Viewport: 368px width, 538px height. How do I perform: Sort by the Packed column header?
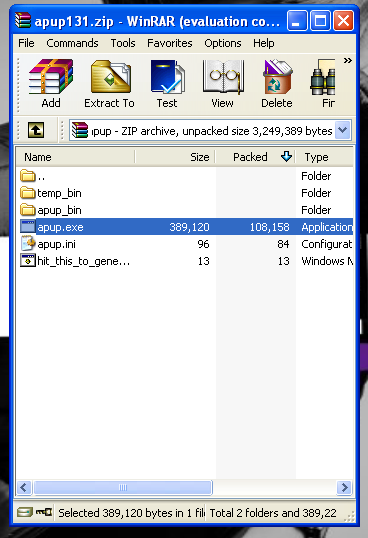pyautogui.click(x=255, y=157)
